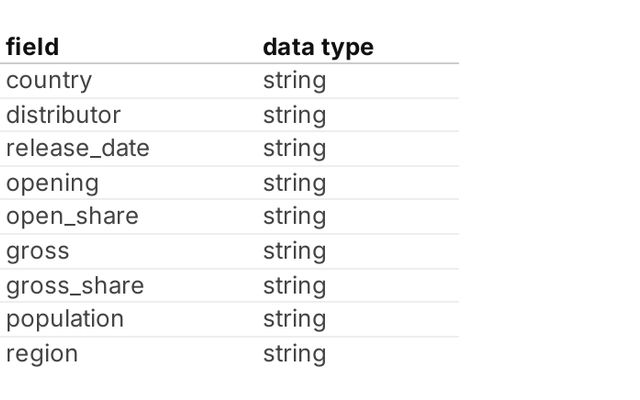Select the 'population' field cell
This screenshot has width=640, height=400.
pos(65,319)
